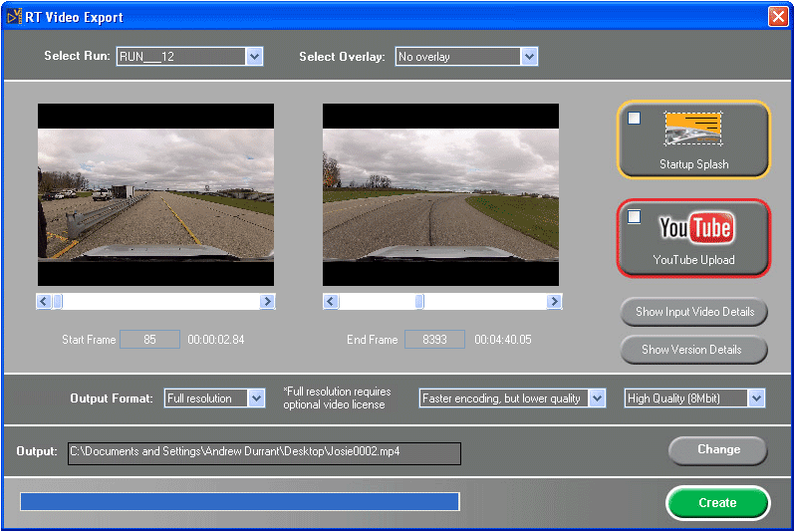Image resolution: width=795 pixels, height=532 pixels.
Task: Click left arrow on end frame scrollbar
Action: pyautogui.click(x=329, y=301)
